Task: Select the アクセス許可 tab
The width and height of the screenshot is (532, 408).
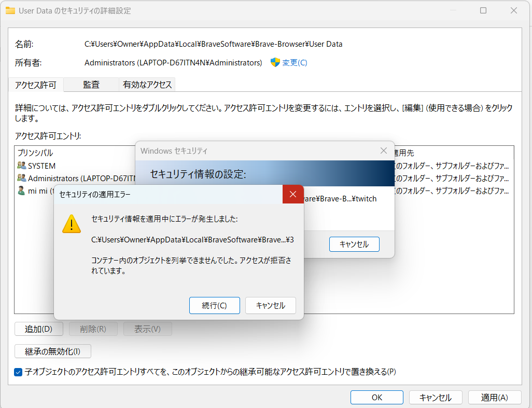Action: coord(36,85)
